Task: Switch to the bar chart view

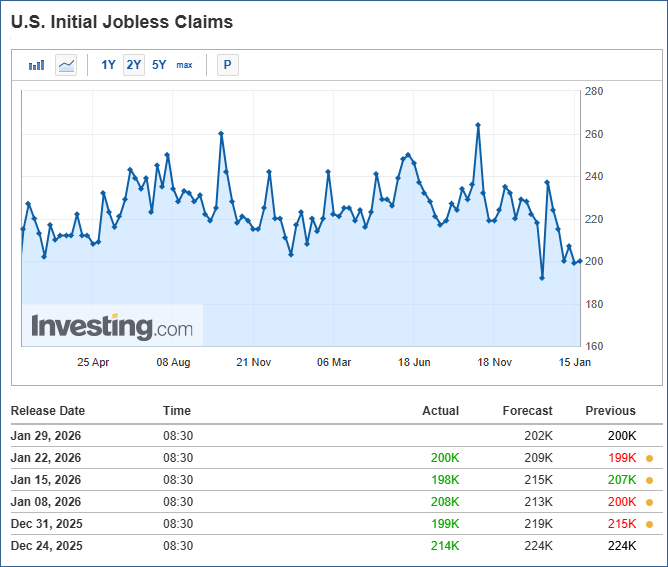Action: 37,65
